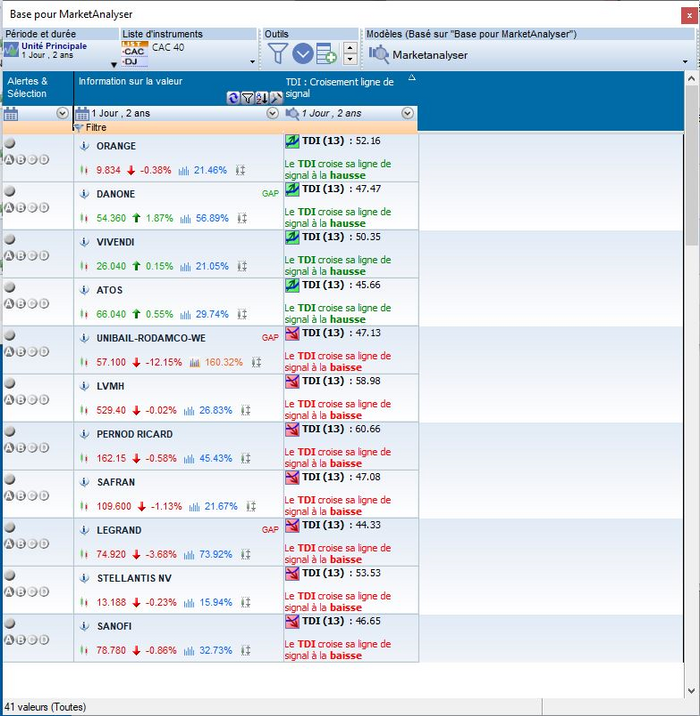
Task: Toggle selection D for ATOS
Action: pos(44,304)
